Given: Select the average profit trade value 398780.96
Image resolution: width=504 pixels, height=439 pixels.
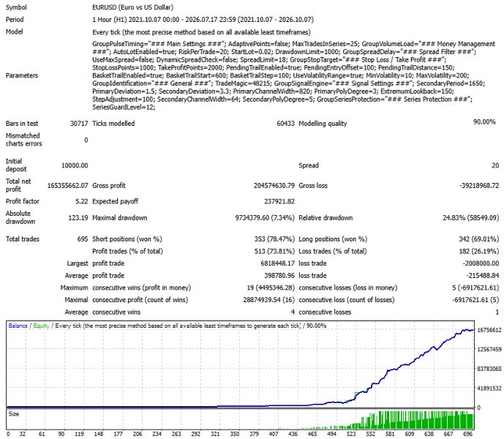Looking at the screenshot, I should point(279,276).
